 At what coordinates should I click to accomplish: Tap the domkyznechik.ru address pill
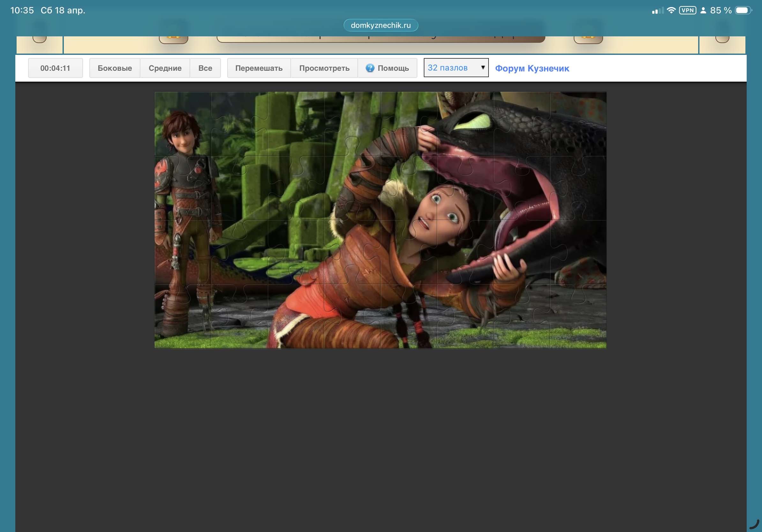[x=380, y=25]
